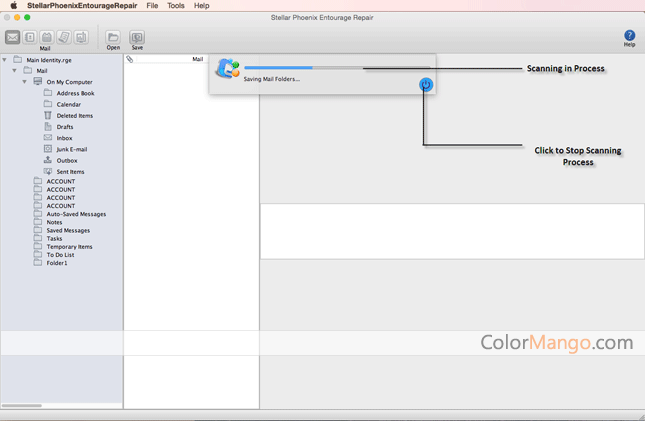Screen dimensions: 645x421
Task: Click the On My Computer monitor icon
Action: 38,81
